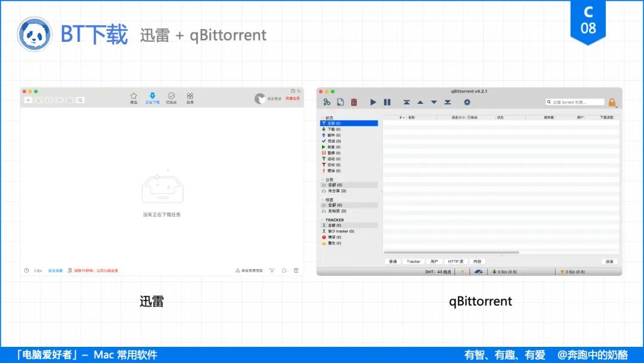Click the add torrent link icon in qBittorrent
Viewport: 644px width, 363px height.
327,102
